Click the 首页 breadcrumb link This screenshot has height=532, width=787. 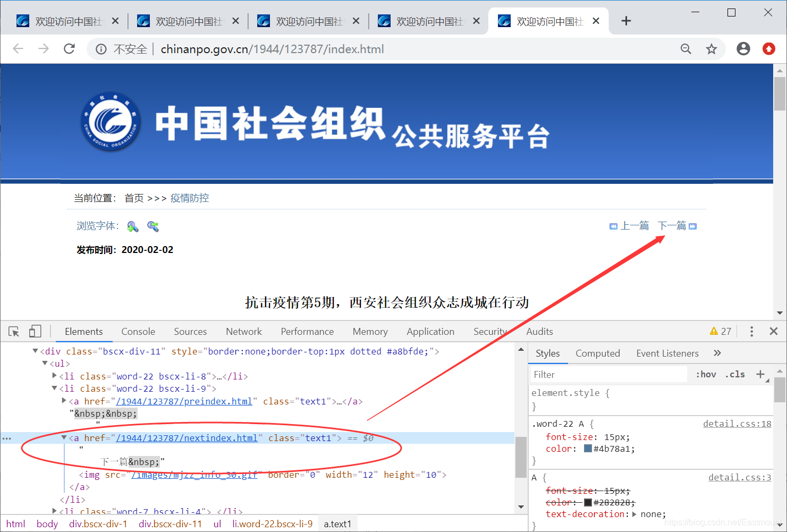pyautogui.click(x=134, y=198)
